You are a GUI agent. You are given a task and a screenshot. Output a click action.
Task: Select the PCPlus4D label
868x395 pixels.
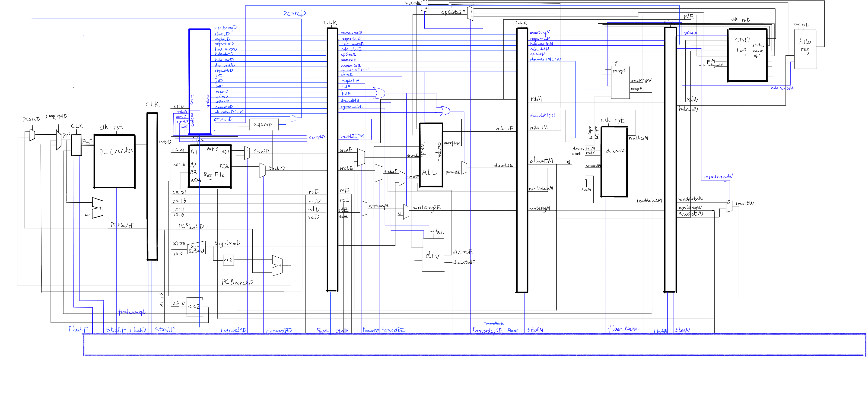click(x=191, y=226)
